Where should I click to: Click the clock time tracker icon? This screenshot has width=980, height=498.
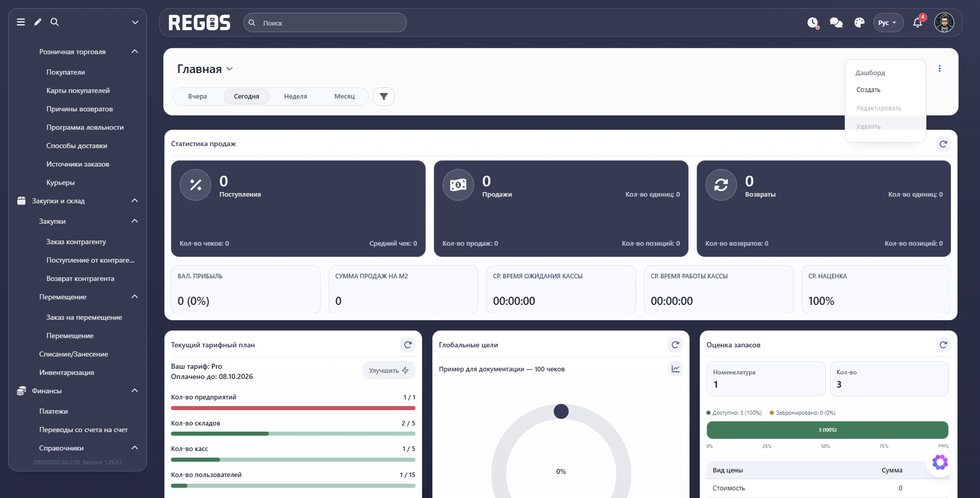coord(813,22)
